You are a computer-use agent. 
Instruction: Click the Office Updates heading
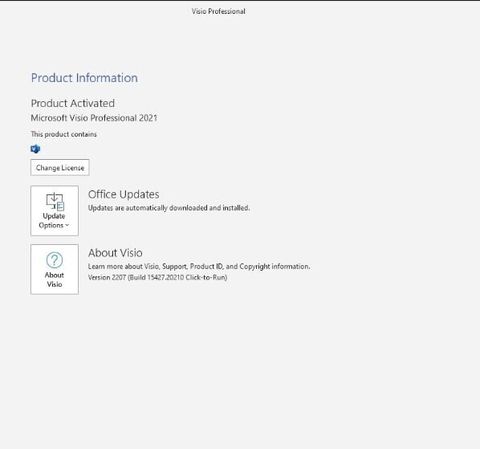124,194
